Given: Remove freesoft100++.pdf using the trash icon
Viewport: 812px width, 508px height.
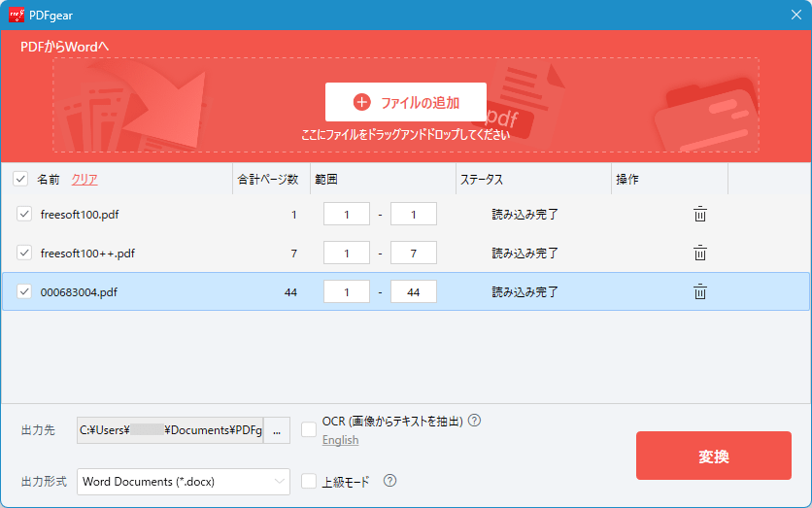Looking at the screenshot, I should (x=699, y=253).
